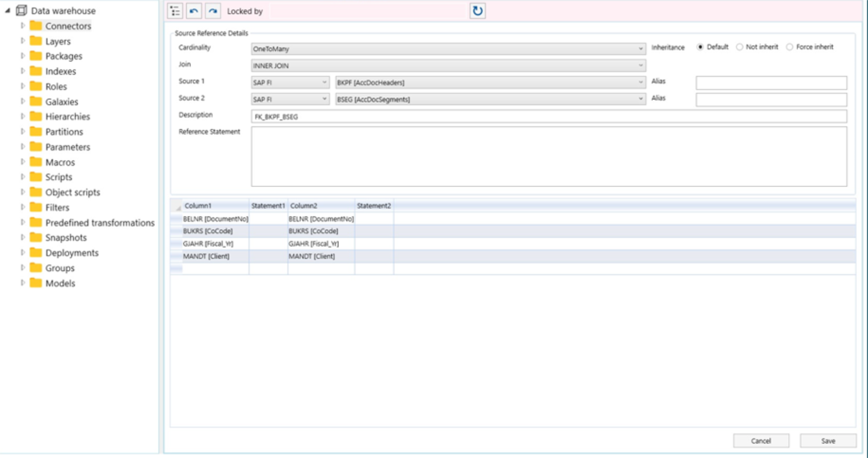Open the Source 2 SAP FI selector
This screenshot has width=868, height=458.
pos(324,98)
